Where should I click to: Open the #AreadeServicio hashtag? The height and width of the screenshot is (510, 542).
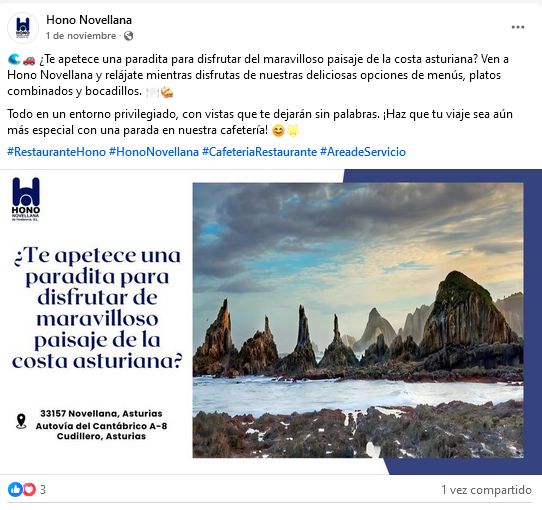click(x=363, y=152)
